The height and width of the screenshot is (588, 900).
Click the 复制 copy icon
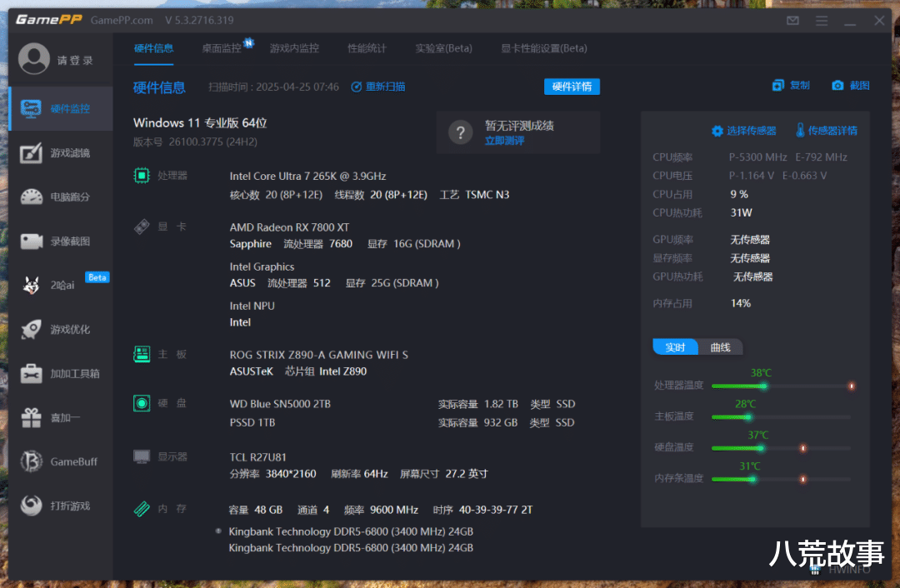(777, 86)
